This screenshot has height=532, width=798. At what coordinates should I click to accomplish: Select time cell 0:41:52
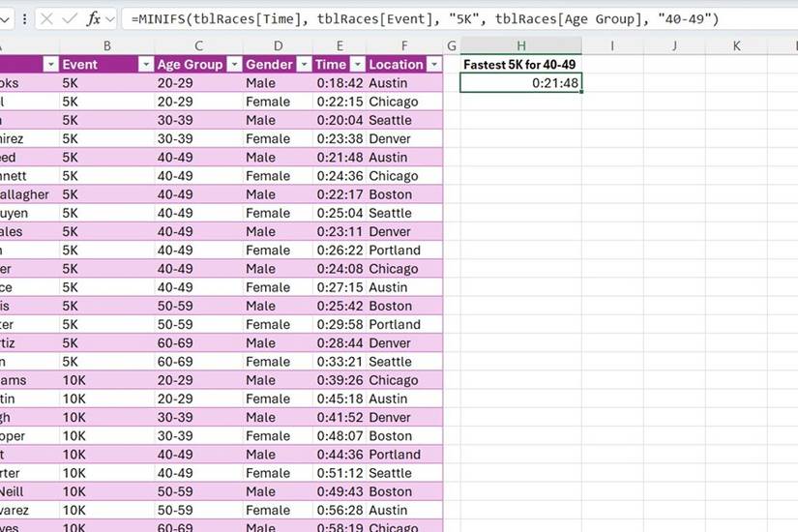click(x=340, y=418)
